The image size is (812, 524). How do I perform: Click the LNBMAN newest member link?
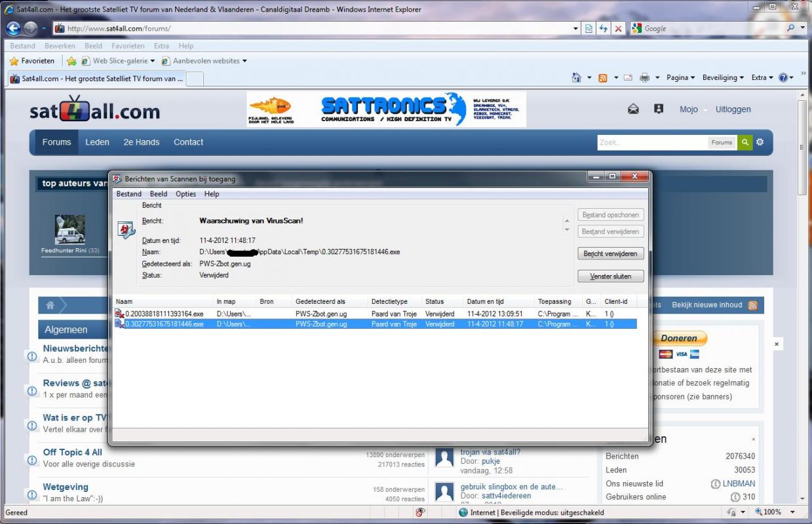[739, 483]
